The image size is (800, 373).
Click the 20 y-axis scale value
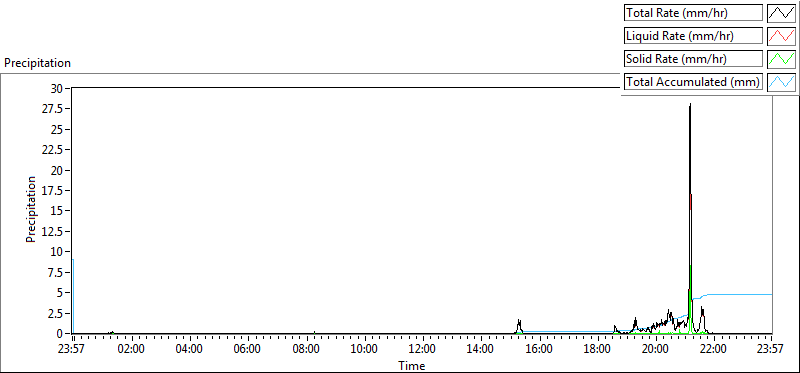coord(57,170)
